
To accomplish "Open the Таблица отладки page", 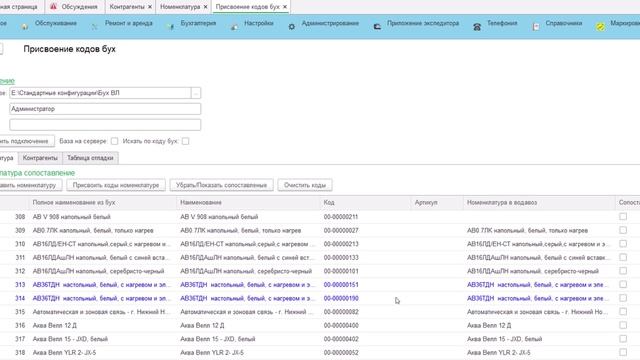I will point(90,158).
